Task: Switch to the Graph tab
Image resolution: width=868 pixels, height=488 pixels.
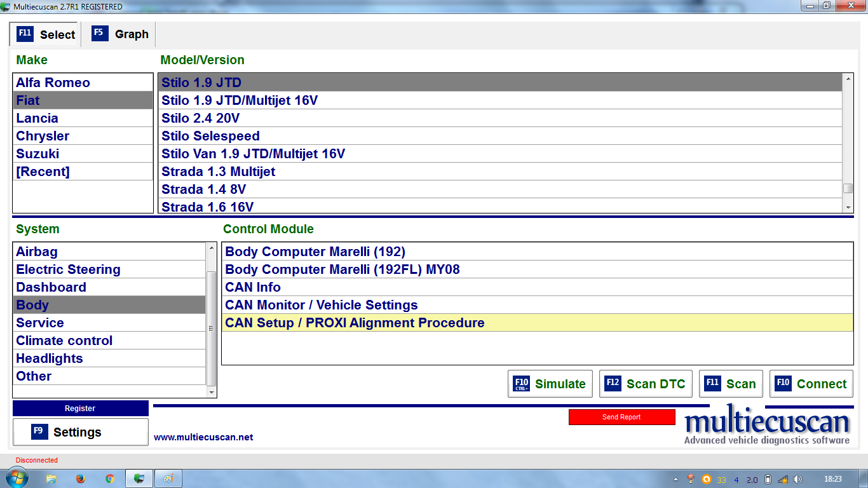Action: coord(120,34)
